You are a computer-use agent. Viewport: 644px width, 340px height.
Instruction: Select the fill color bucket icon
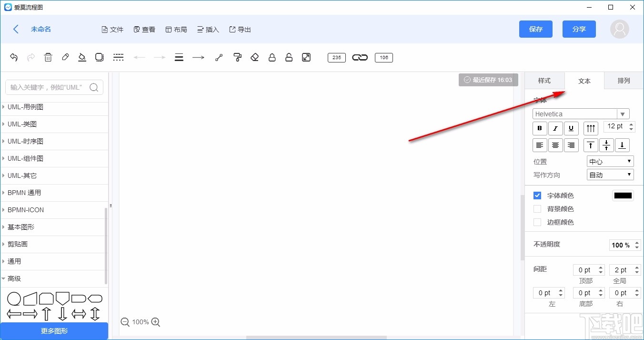coord(82,58)
